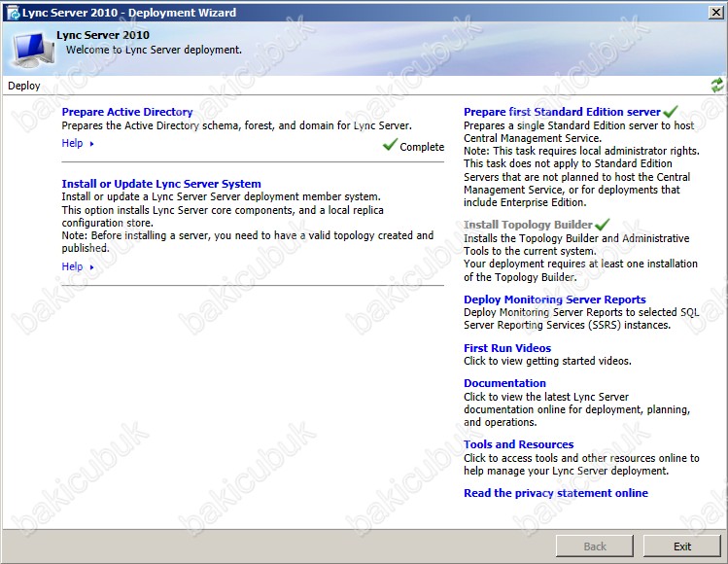Click the Exit button
This screenshot has width=728, height=564.
682,546
